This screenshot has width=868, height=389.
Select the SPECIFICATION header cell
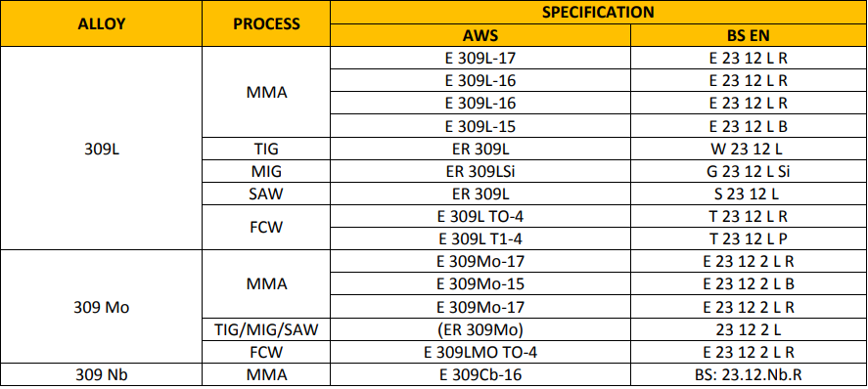tap(599, 12)
